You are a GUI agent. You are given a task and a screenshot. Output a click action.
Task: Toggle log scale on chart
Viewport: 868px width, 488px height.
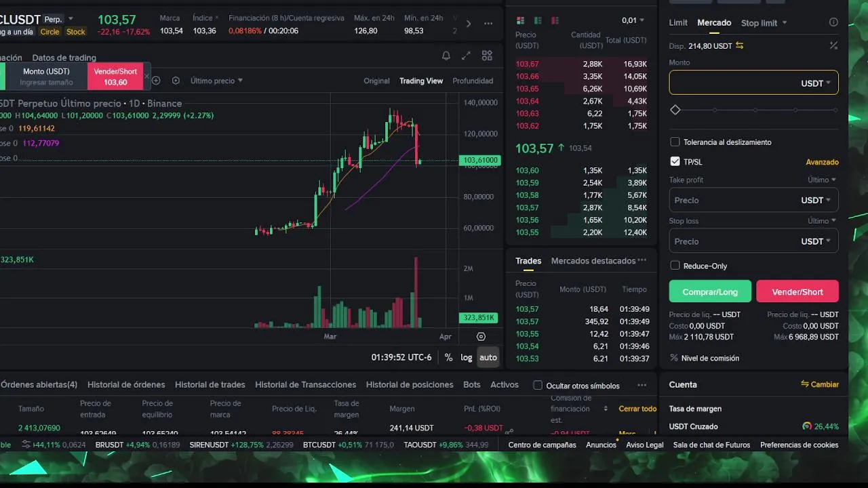(467, 357)
